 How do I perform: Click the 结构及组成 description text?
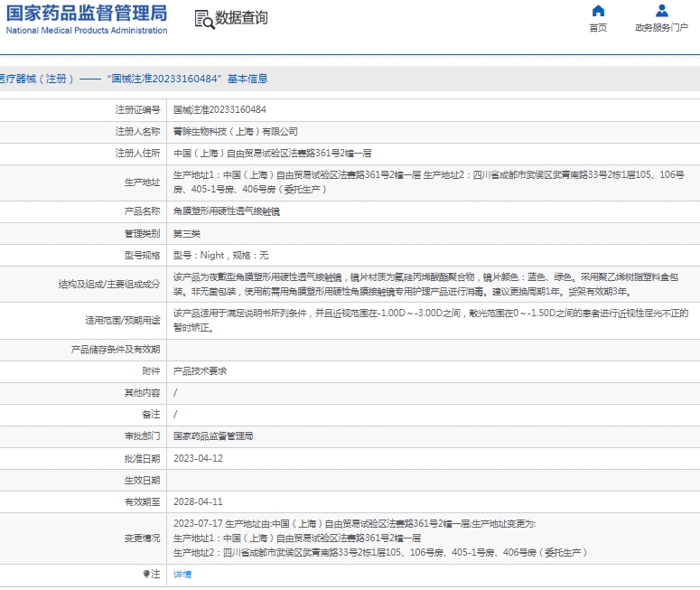pos(426,285)
